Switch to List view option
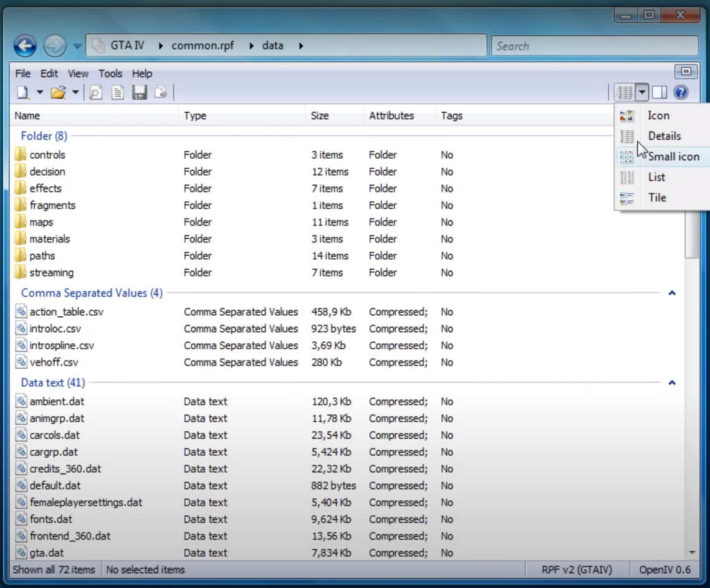 pos(656,177)
